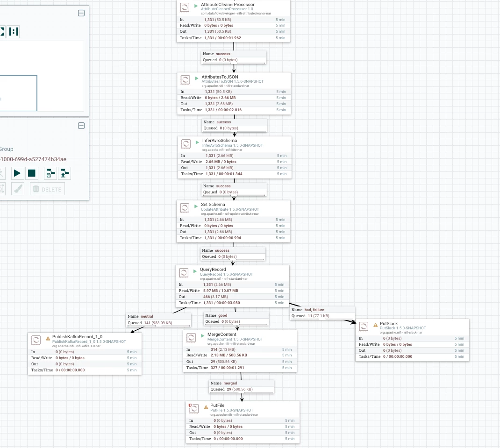This screenshot has height=448, width=500.
Task: Click the birdseye view viewport rectangle
Action: (18, 93)
